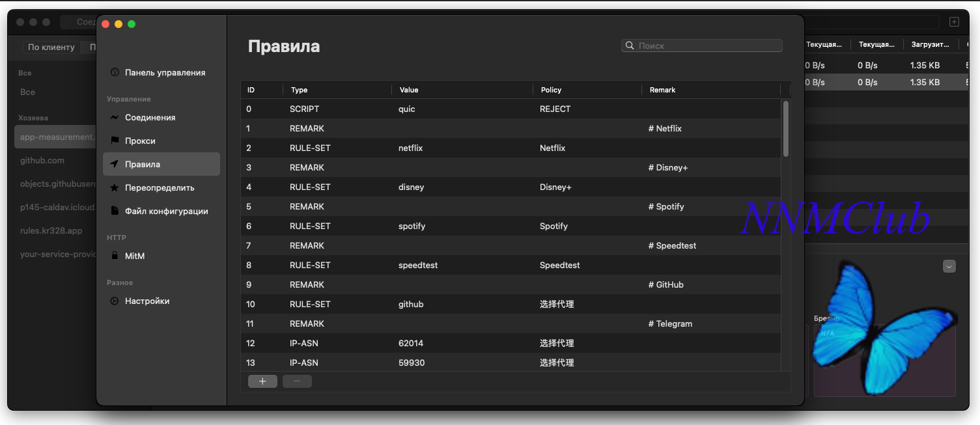Sort rules by Remark column header
The height and width of the screenshot is (425, 980).
pyautogui.click(x=711, y=90)
